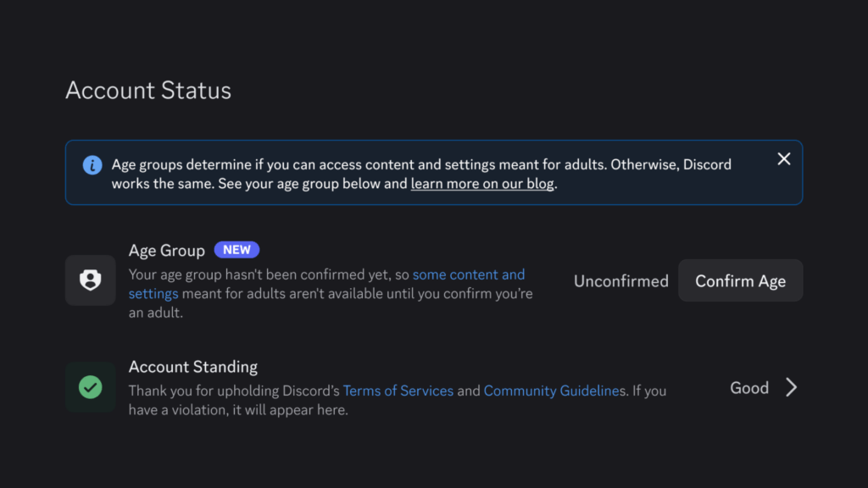Click the blue info icon in banner
The height and width of the screenshot is (488, 868).
[92, 165]
